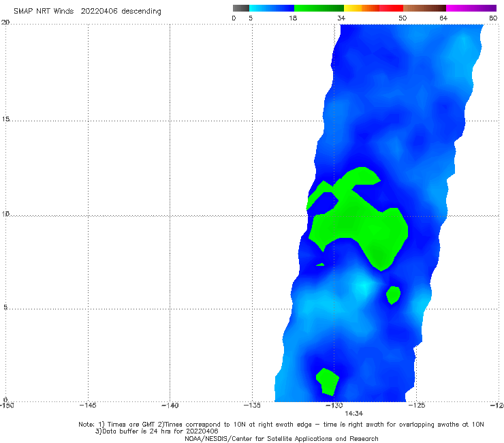
Task: Select the red segment before 50 on the color bar
Action: click(391, 8)
